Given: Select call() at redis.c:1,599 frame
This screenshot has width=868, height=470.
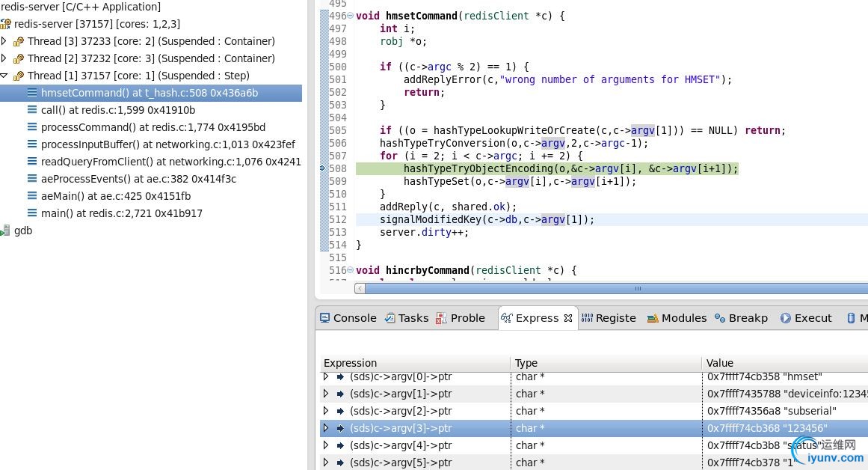Looking at the screenshot, I should [x=118, y=110].
